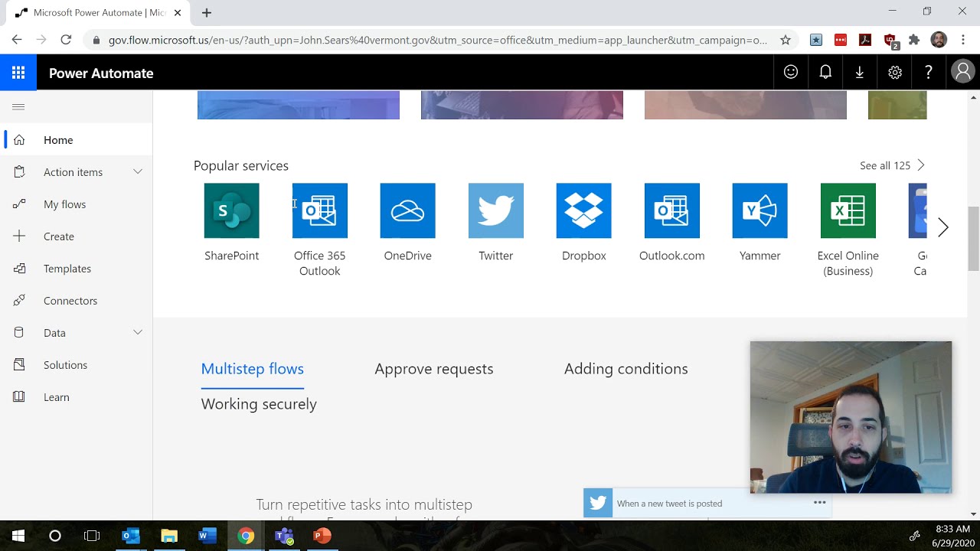Expand the Data chevron
The image size is (980, 551).
[x=138, y=333]
